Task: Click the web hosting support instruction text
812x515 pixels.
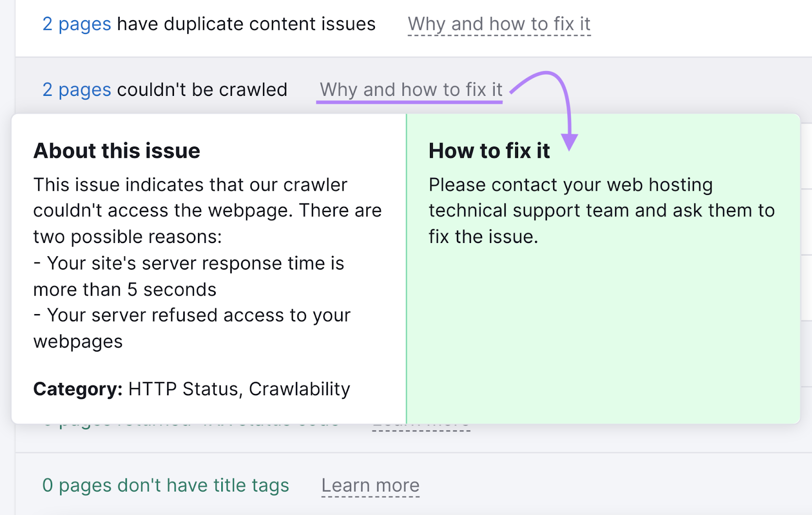Action: [x=601, y=210]
